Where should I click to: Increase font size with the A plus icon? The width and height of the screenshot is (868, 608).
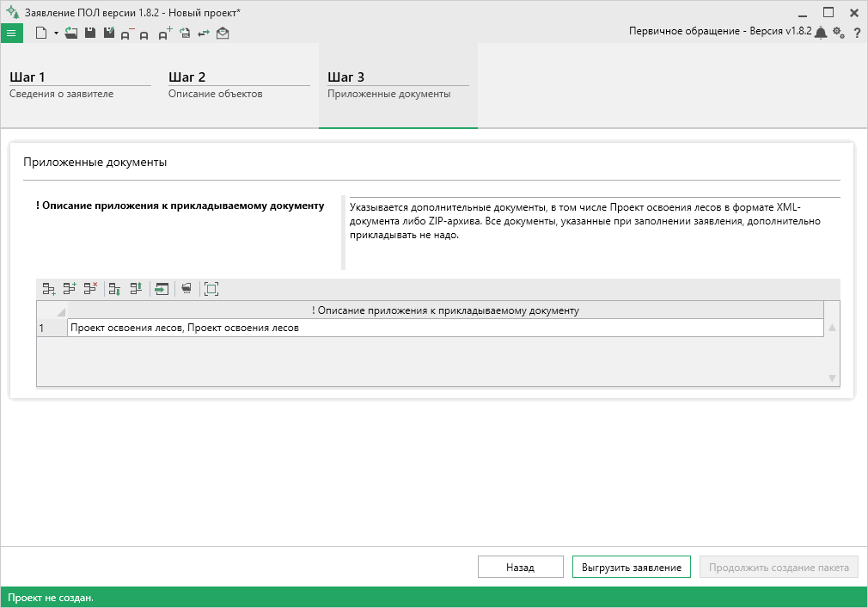point(164,34)
